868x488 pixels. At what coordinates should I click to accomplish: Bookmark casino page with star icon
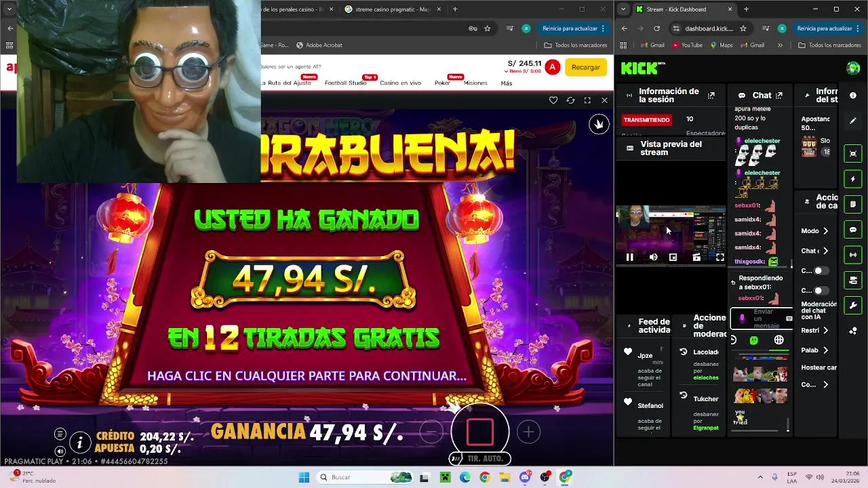[487, 28]
